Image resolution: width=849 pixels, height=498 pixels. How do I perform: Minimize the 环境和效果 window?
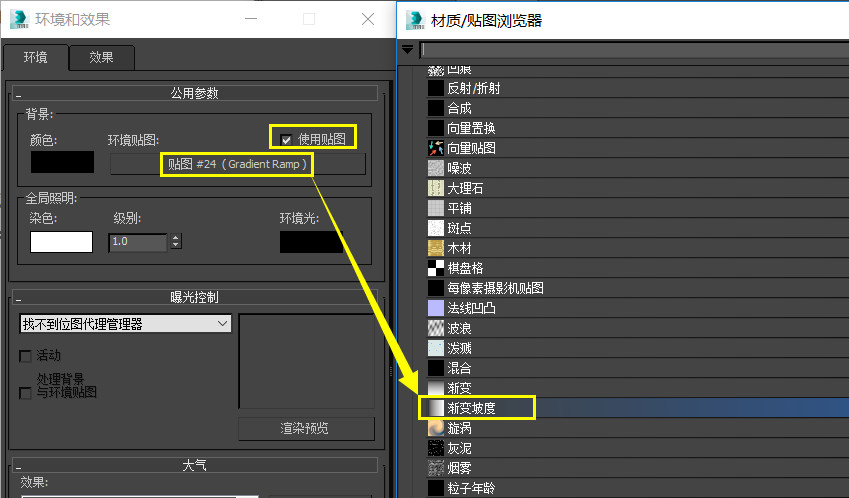[x=251, y=19]
